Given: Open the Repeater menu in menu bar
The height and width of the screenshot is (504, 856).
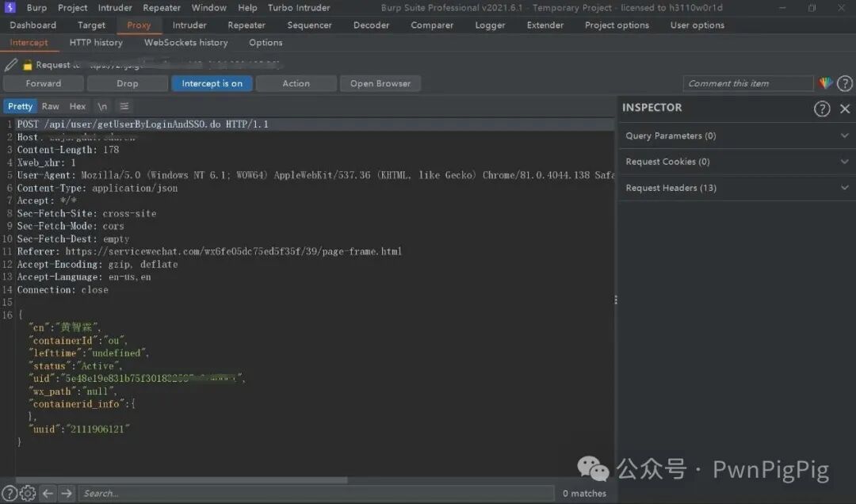Looking at the screenshot, I should click(162, 8).
